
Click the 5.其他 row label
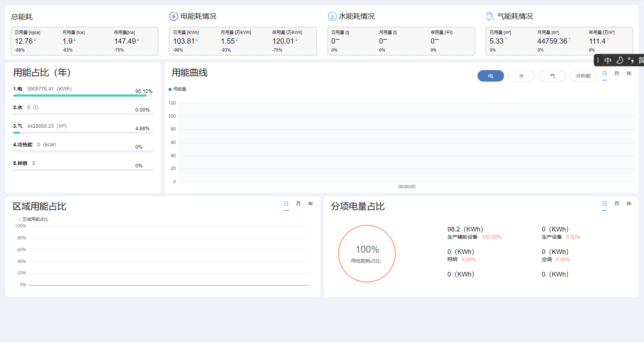tap(20, 163)
